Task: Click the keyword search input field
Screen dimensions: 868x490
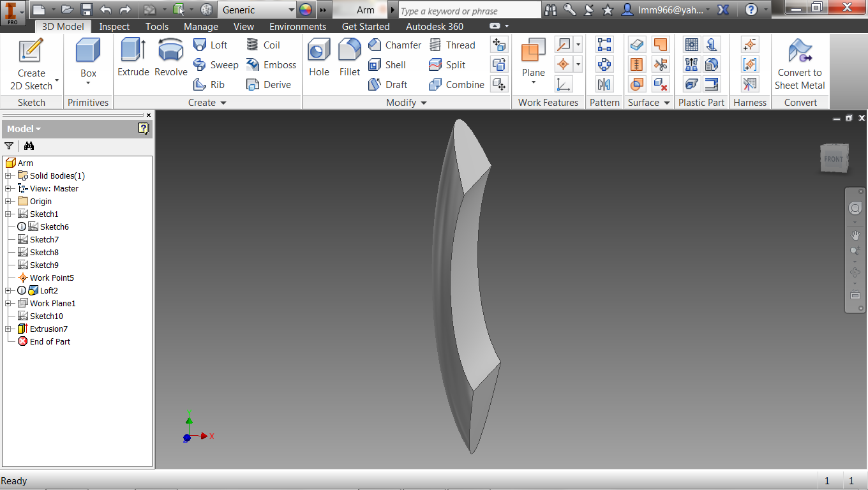Action: pos(470,11)
